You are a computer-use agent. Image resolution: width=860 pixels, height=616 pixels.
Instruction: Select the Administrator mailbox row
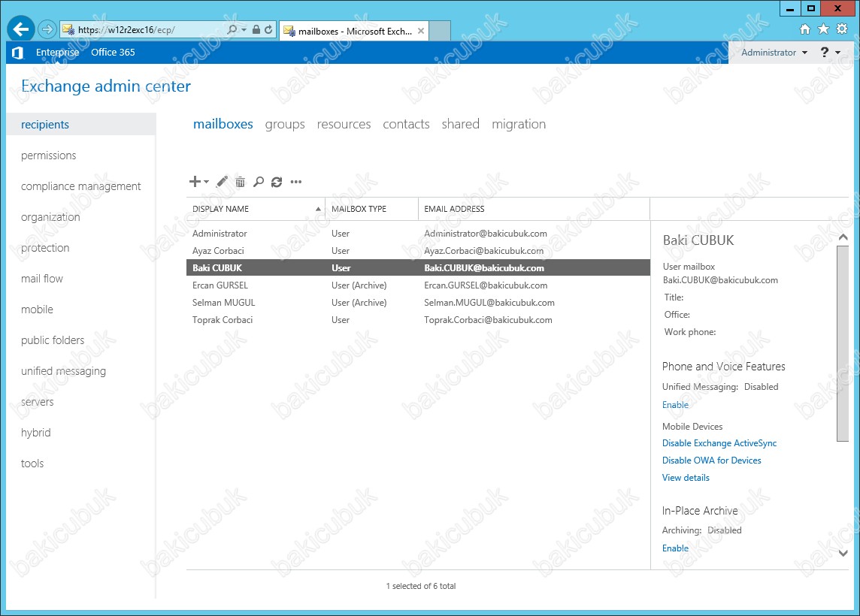(x=418, y=234)
